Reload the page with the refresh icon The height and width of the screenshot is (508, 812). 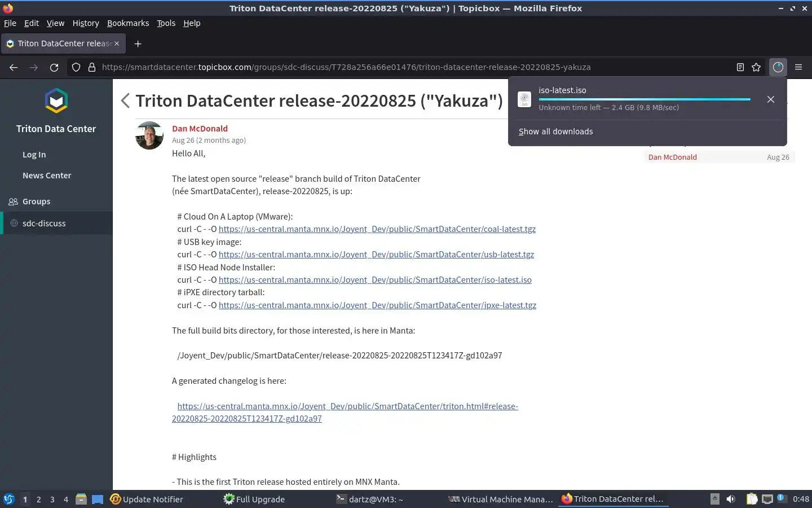pos(54,67)
